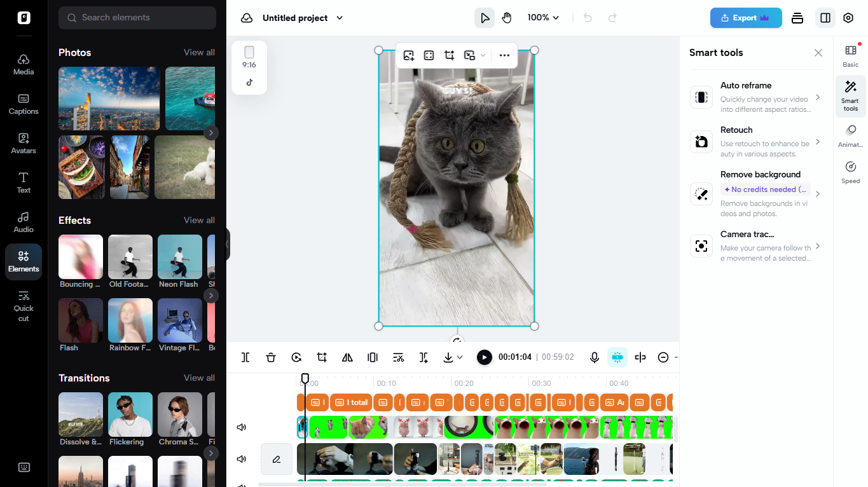Apply horizontal Mirror flip to the clip
Viewport: 868px width, 487px height.
click(x=347, y=357)
